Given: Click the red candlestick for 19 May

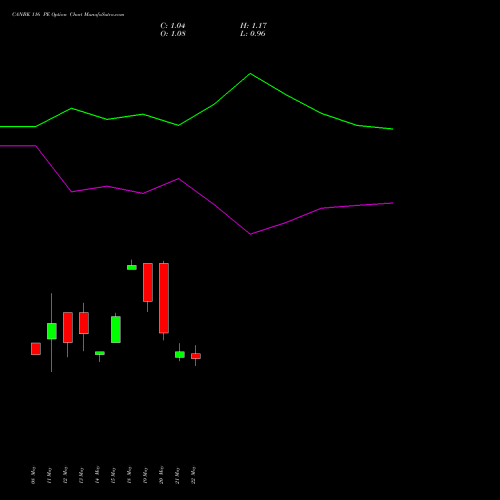Looking at the screenshot, I should coord(148,282).
